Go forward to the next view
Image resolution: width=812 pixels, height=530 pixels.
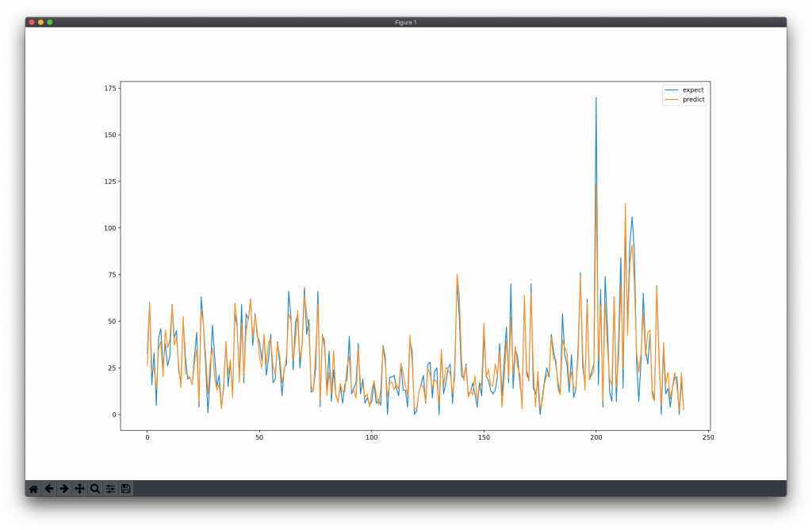coord(64,489)
